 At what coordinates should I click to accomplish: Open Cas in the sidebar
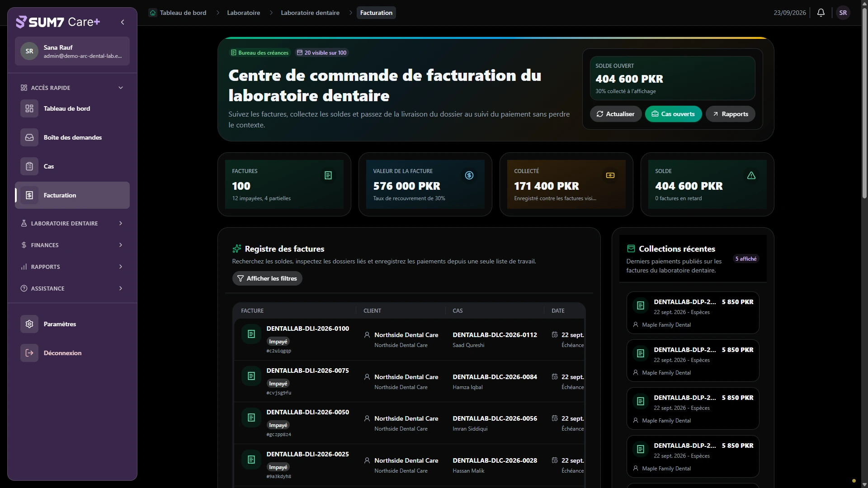[x=72, y=166]
